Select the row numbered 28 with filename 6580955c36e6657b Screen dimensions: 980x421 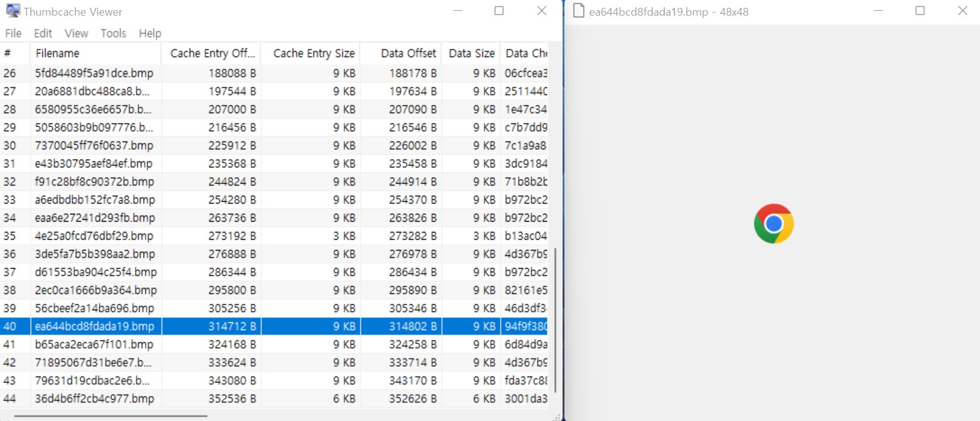click(274, 109)
